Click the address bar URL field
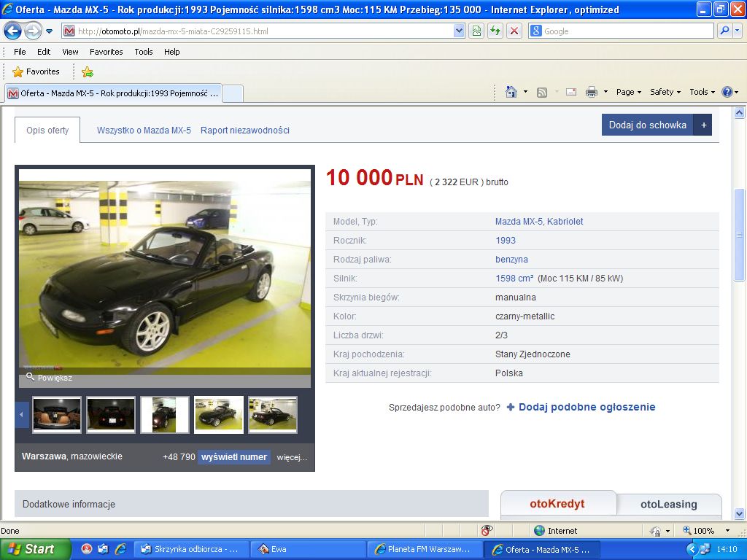Viewport: 747px width, 560px height. tap(258, 31)
